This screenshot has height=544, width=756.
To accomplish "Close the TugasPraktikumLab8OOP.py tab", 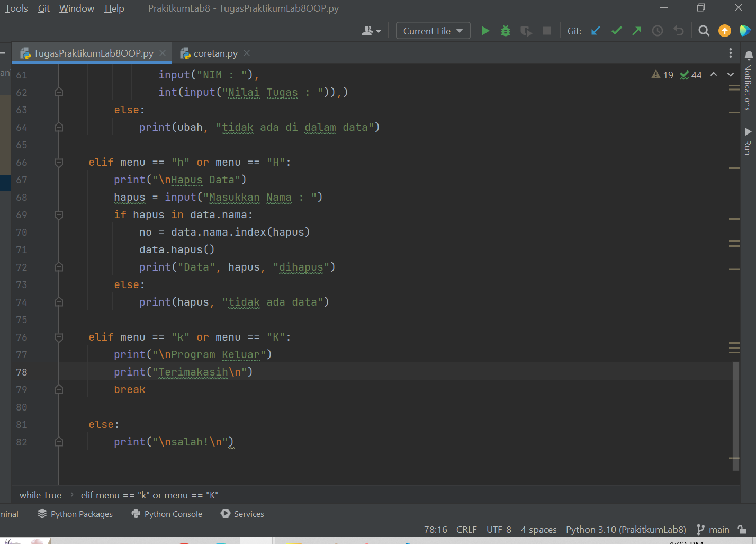I will (x=163, y=53).
